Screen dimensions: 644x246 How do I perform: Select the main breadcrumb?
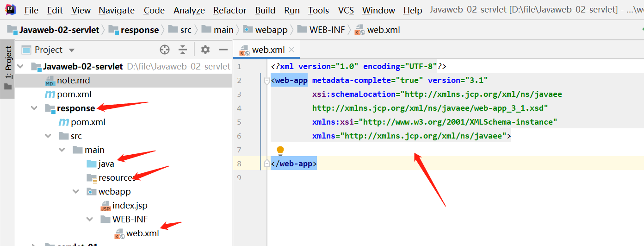217,30
